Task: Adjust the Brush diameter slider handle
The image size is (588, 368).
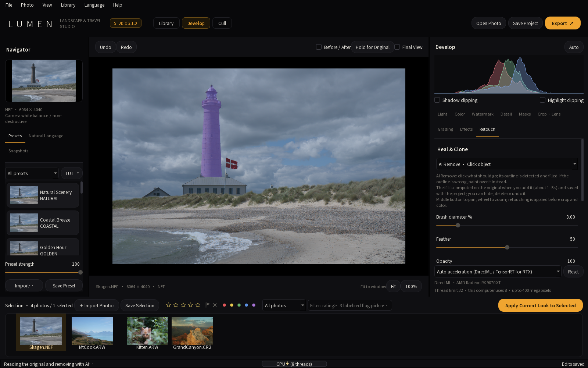Action: coord(458,225)
